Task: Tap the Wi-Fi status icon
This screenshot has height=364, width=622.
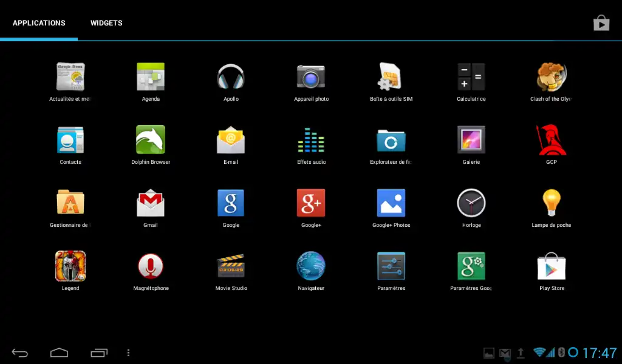Action: 539,352
